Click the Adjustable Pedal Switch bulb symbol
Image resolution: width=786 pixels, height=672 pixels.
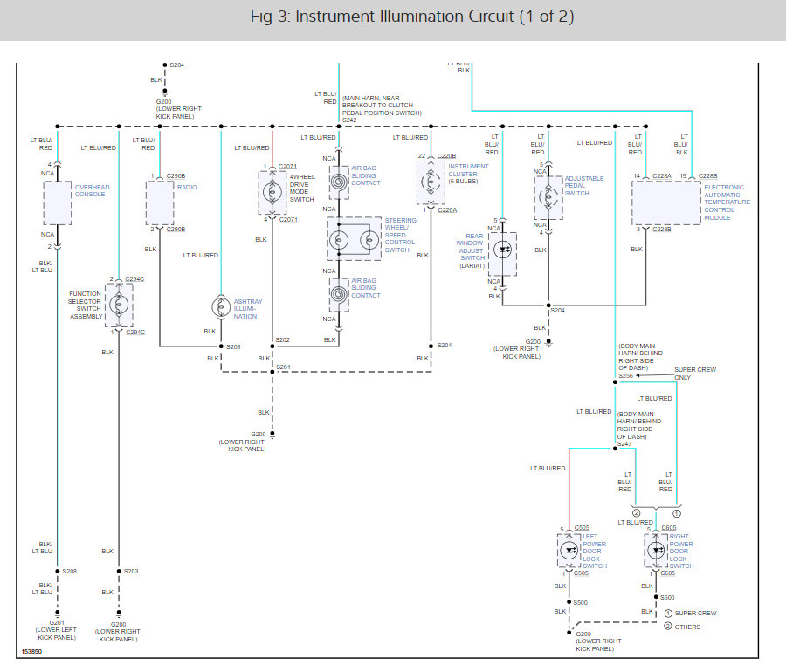tap(548, 197)
